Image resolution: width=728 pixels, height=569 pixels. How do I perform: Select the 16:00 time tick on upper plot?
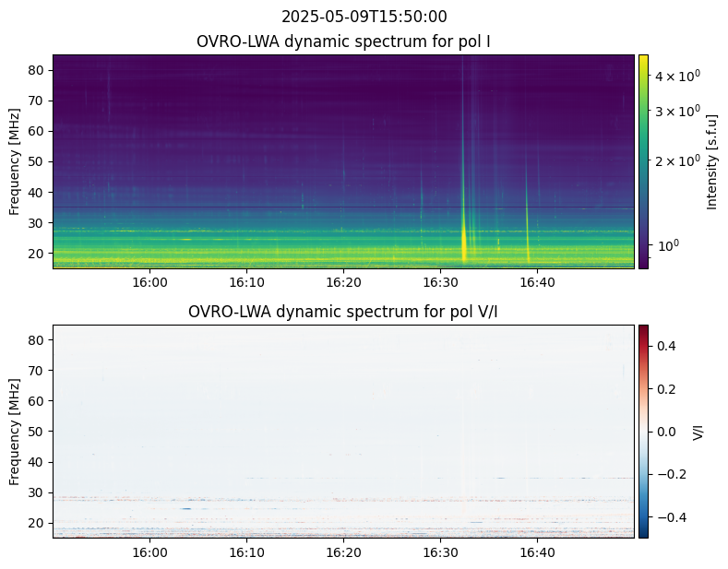pyautogui.click(x=149, y=282)
